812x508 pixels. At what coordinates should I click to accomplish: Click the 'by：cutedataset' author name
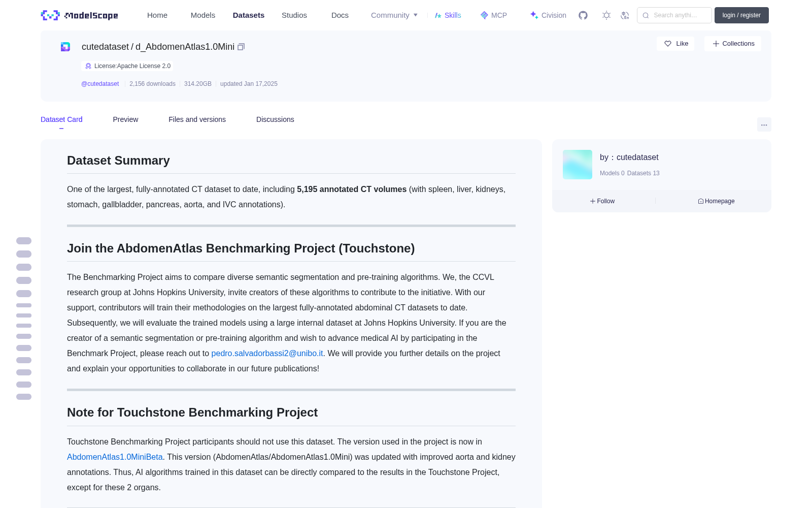[629, 157]
